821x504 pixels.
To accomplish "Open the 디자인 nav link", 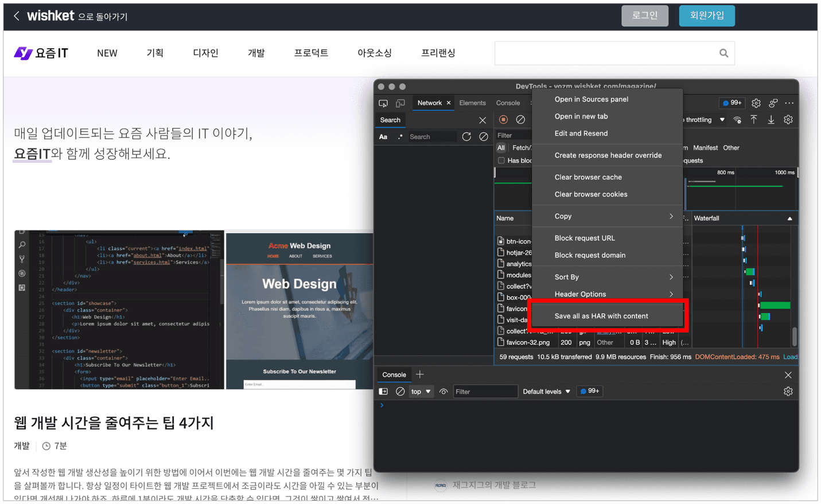I will click(205, 53).
